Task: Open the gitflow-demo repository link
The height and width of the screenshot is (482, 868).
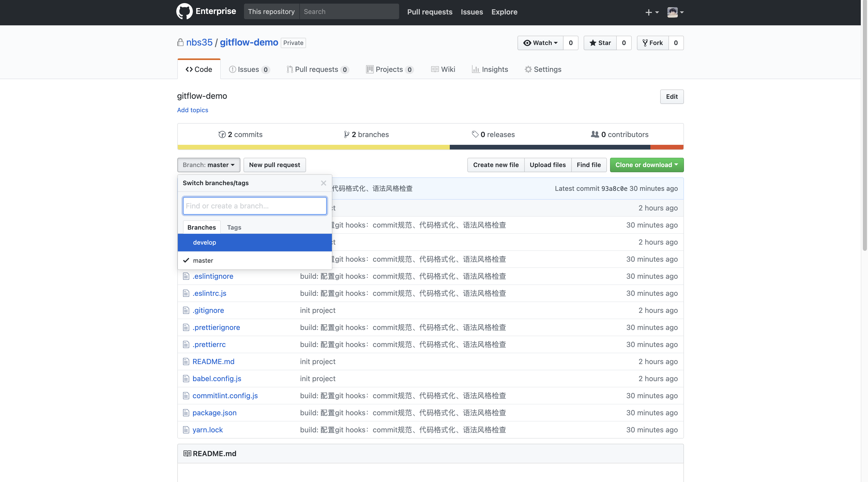Action: click(x=249, y=42)
